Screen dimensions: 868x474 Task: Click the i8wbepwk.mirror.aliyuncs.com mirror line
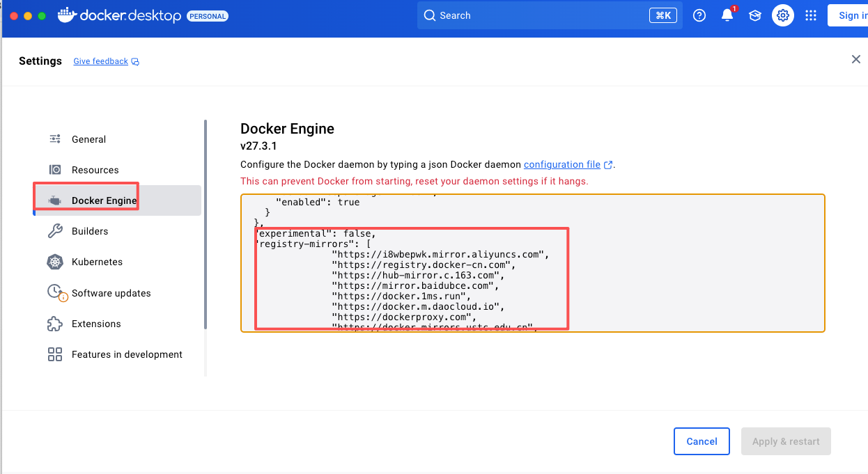coord(440,255)
